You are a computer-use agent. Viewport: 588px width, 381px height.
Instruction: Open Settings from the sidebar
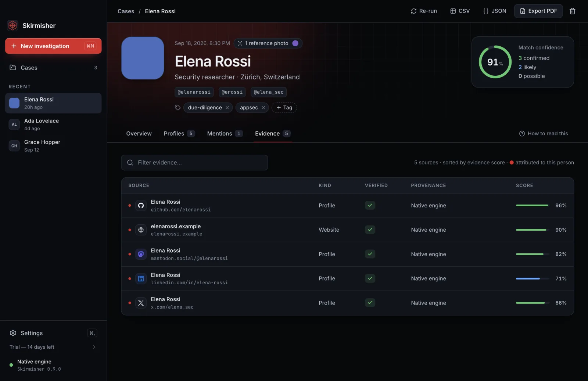pos(53,333)
